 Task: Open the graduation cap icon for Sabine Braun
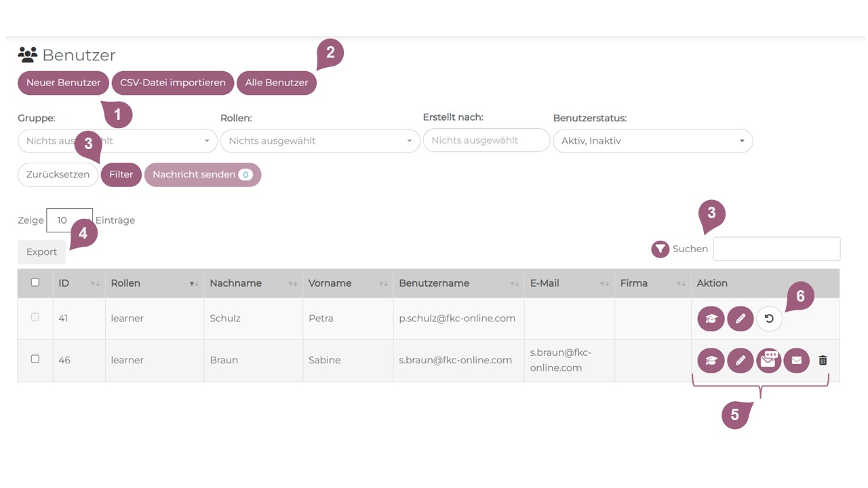(x=711, y=361)
